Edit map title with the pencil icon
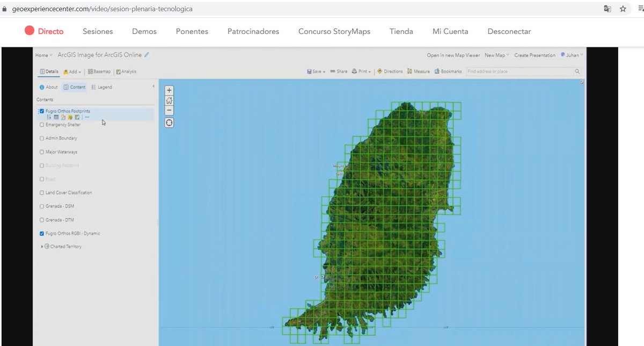Screen dimensions: 644x346 147,55
